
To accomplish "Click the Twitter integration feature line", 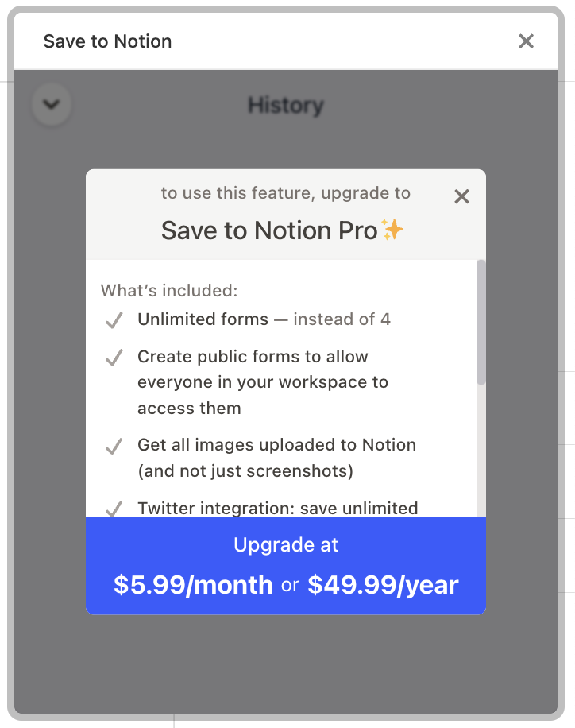I will point(277,508).
